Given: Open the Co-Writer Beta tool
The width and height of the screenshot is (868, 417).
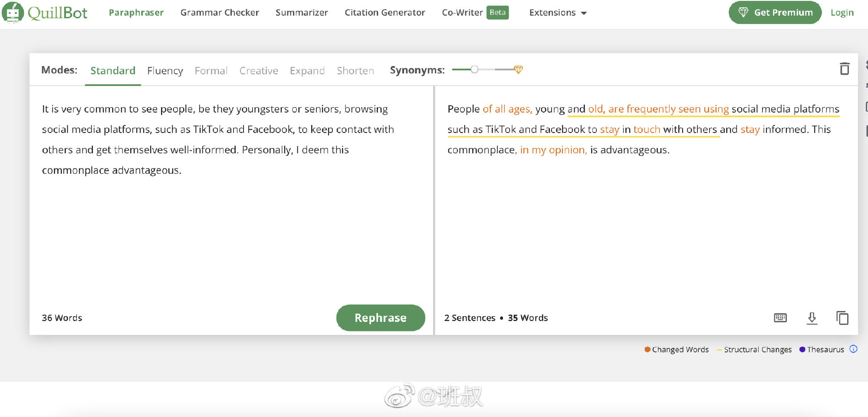Looking at the screenshot, I should (475, 13).
